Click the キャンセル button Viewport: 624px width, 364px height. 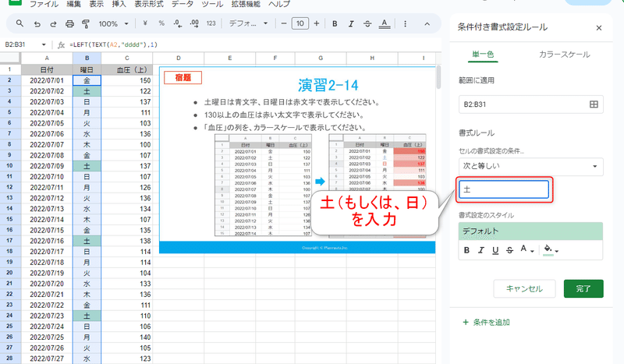pos(524,289)
